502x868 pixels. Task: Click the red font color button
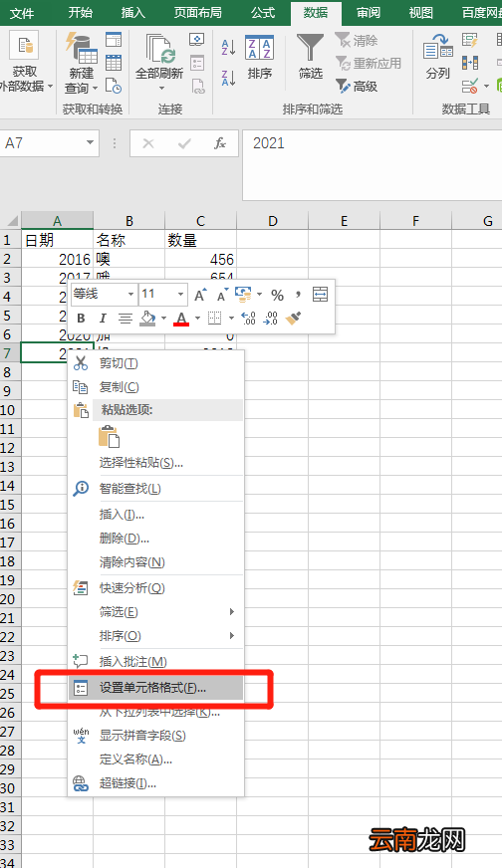(x=181, y=319)
